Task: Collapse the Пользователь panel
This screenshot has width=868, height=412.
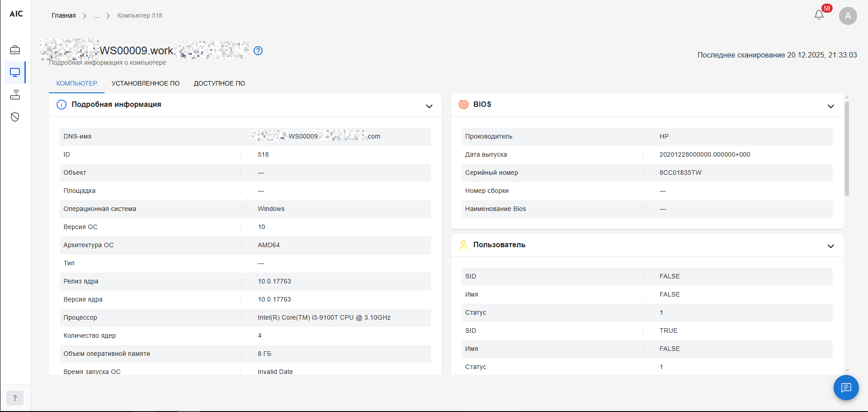Action: click(830, 246)
